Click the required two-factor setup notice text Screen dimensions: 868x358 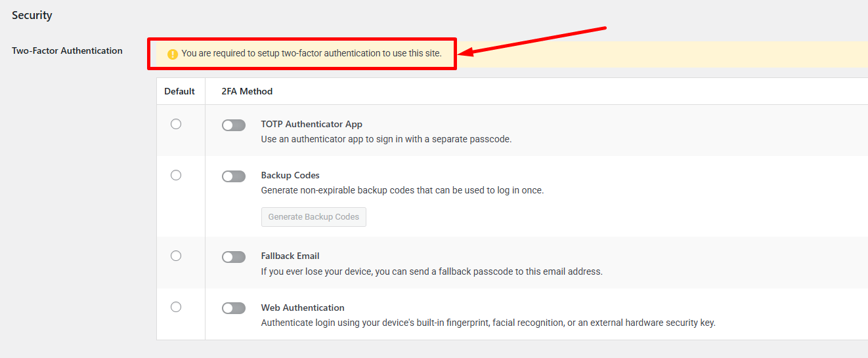click(312, 53)
